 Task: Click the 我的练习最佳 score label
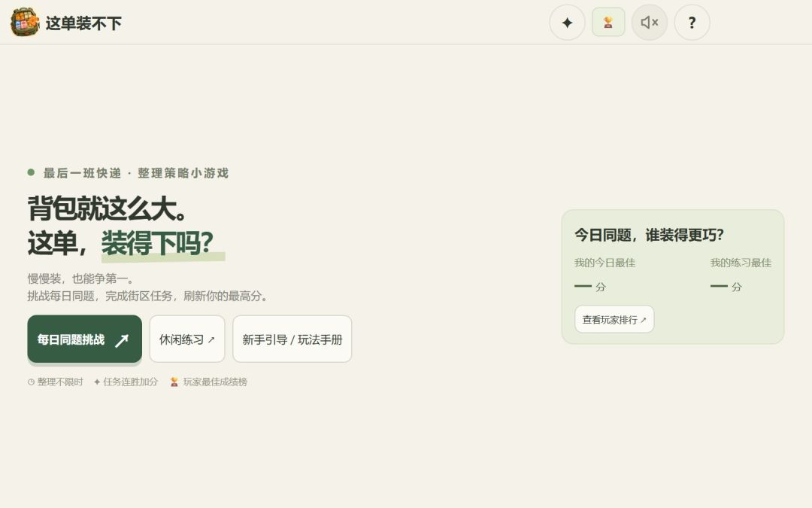pyautogui.click(x=741, y=263)
